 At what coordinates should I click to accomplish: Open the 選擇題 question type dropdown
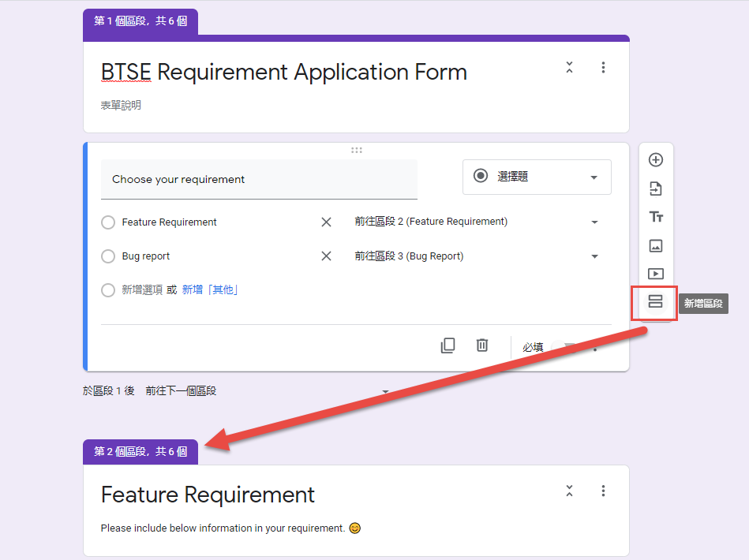point(537,177)
